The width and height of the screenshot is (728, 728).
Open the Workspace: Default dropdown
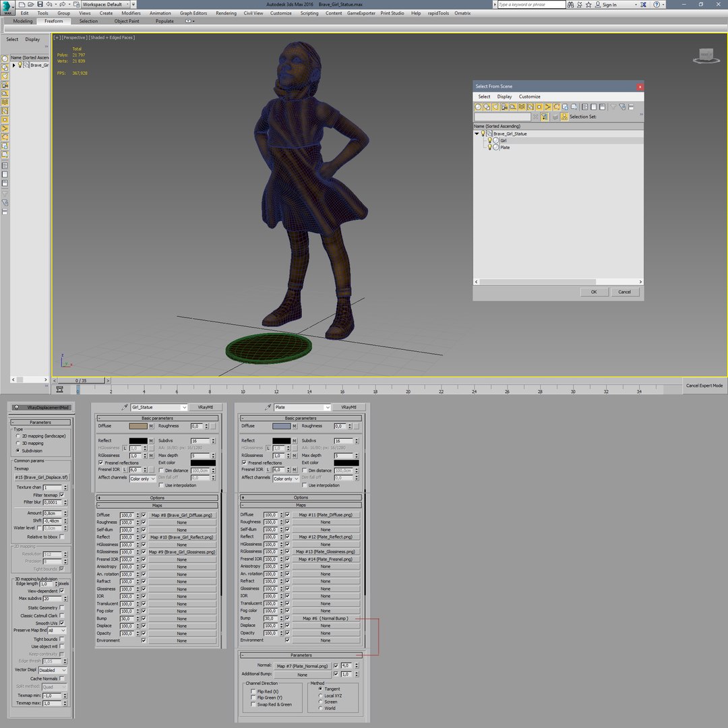pyautogui.click(x=106, y=4)
